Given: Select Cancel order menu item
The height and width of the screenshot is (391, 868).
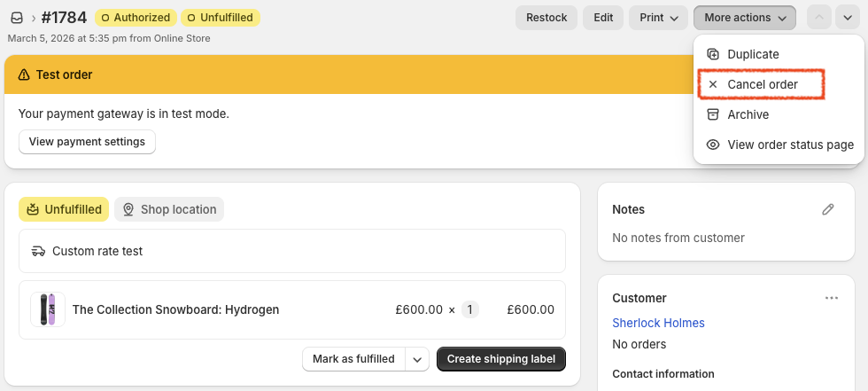Looking at the screenshot, I should click(x=762, y=84).
